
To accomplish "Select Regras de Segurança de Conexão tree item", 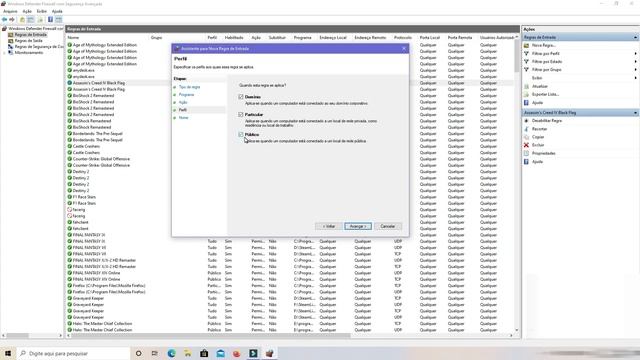I will (39, 47).
